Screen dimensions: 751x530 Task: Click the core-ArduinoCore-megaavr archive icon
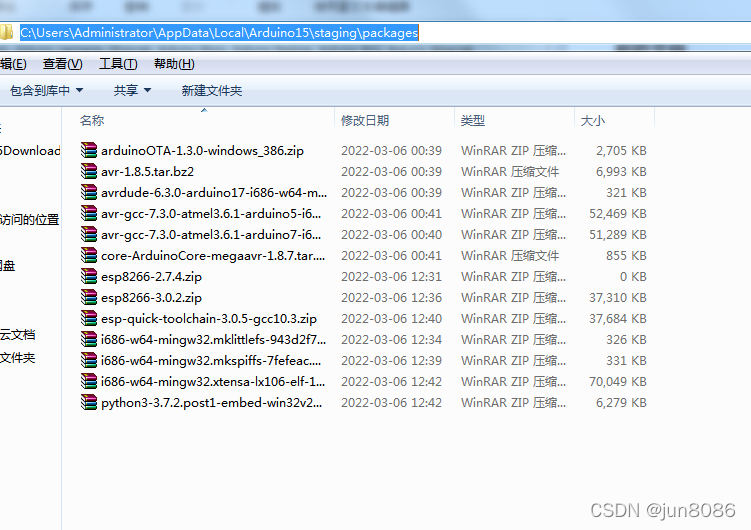tap(89, 256)
